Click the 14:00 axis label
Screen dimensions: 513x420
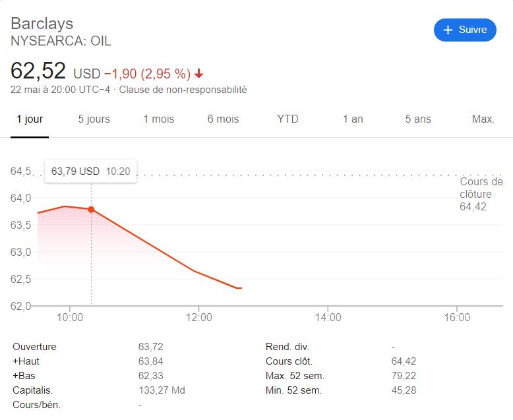328,317
